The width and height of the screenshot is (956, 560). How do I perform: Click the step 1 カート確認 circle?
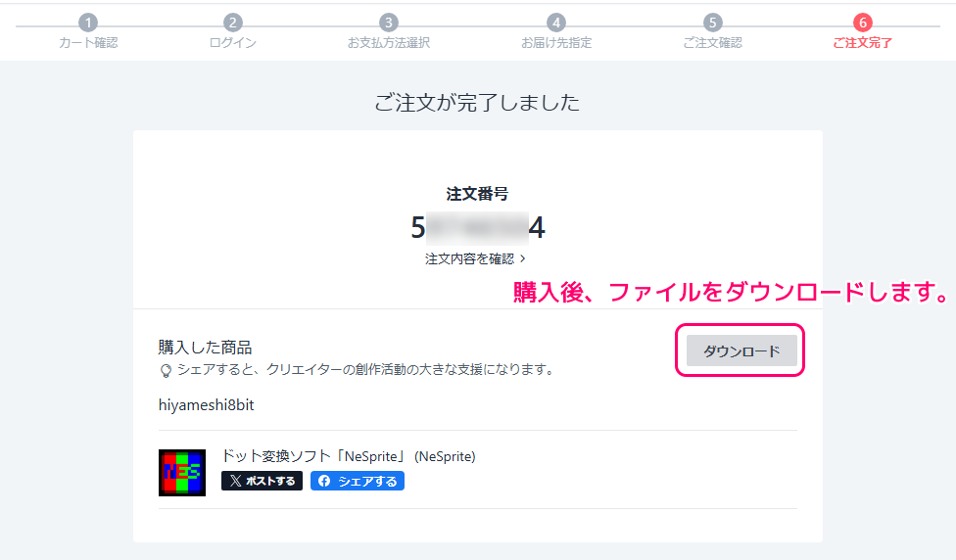point(88,23)
